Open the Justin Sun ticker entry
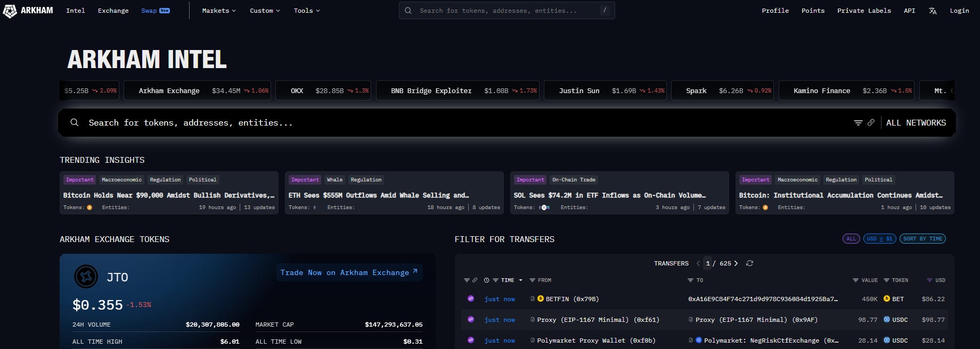This screenshot has height=349, width=980. point(605,90)
